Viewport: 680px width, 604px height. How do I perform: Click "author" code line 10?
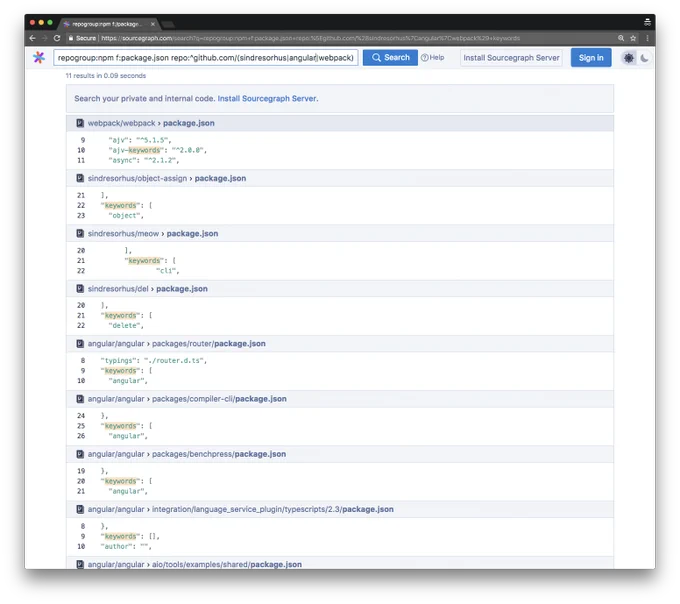126,546
